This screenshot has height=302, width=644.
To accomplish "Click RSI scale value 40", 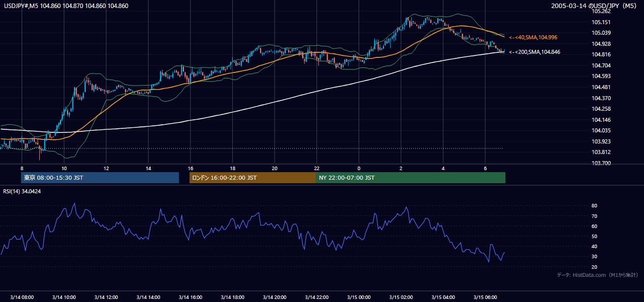I will 595,246.
